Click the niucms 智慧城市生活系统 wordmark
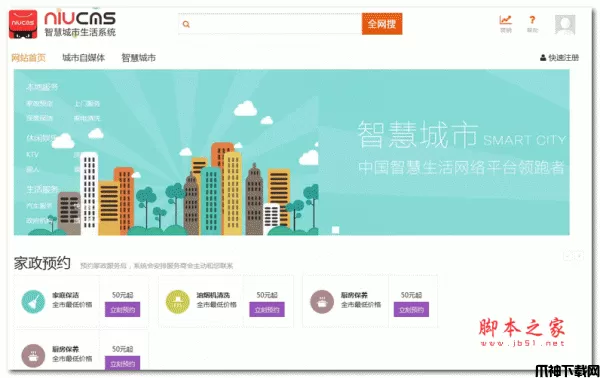Image resolution: width=600 pixels, height=378 pixels. click(80, 24)
